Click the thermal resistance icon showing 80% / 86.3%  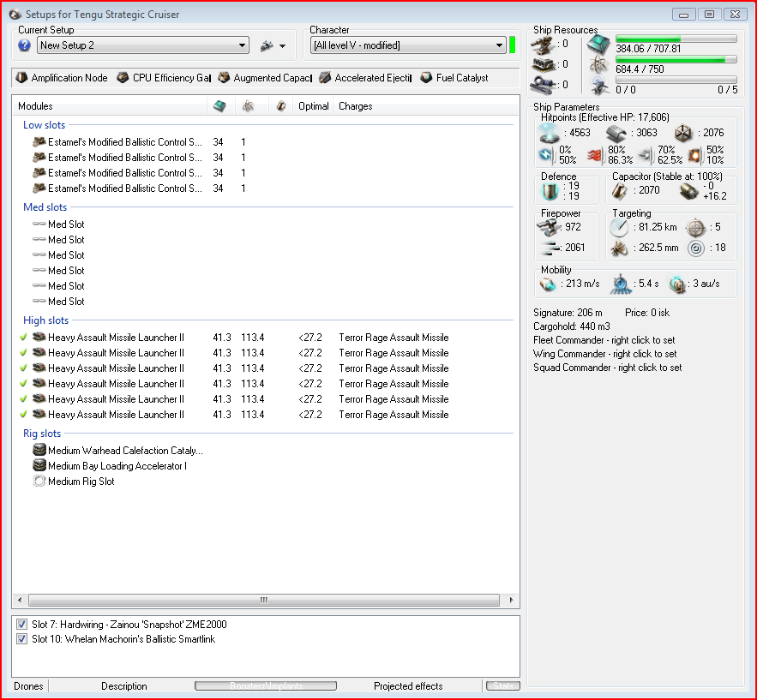[596, 155]
